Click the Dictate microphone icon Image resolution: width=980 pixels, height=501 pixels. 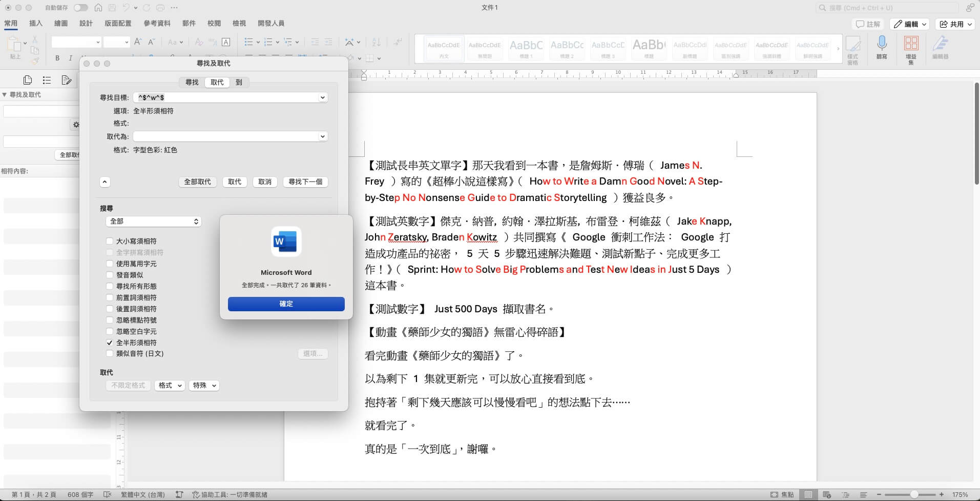pos(882,43)
